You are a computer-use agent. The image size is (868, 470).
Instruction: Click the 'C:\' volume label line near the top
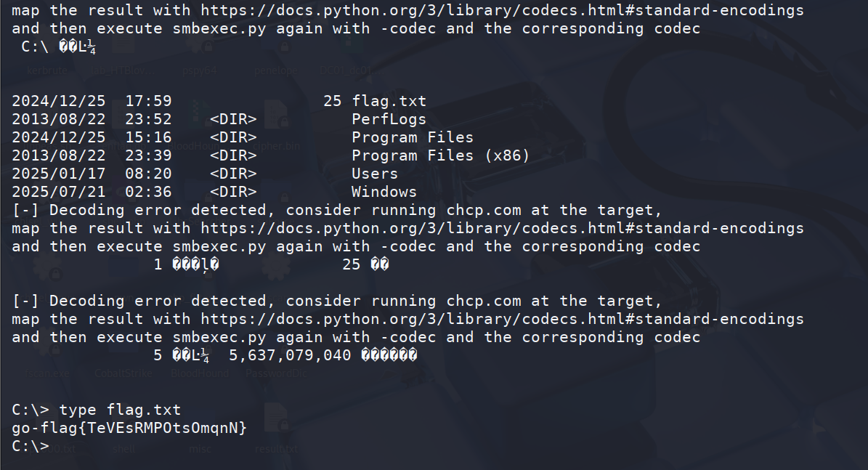(x=58, y=47)
